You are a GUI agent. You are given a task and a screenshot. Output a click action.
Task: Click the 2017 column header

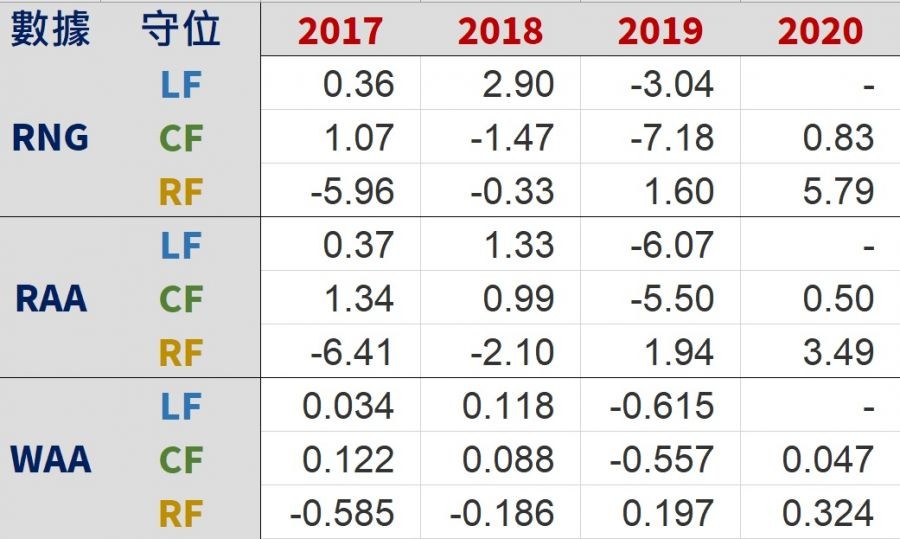coord(340,30)
